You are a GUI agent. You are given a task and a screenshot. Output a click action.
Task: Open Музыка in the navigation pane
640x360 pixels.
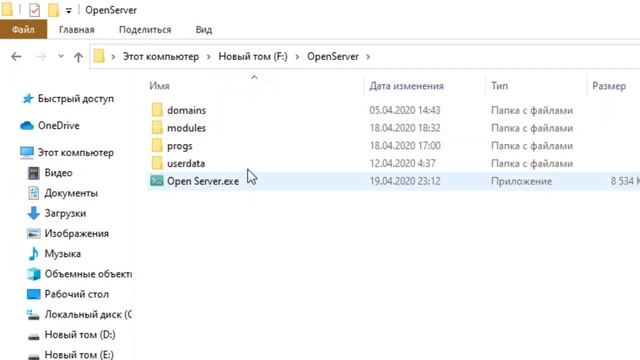pos(62,254)
